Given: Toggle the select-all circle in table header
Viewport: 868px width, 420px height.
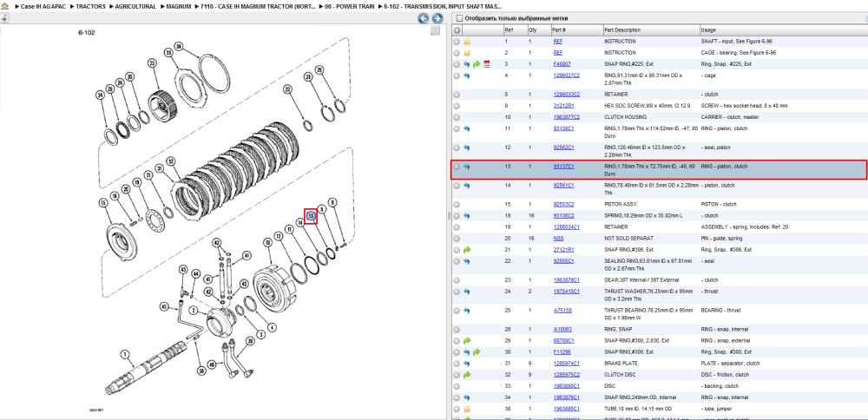Looking at the screenshot, I should [457, 30].
